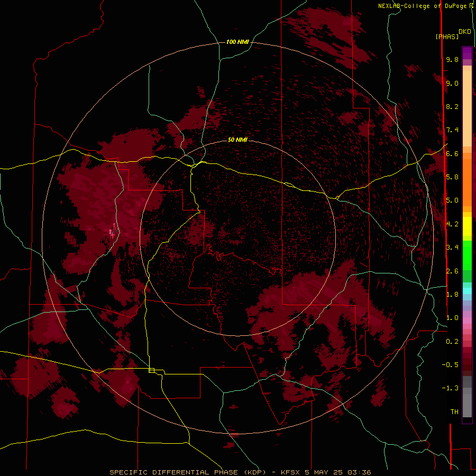
Task: Click the yellow segment of the color bar
Action: pos(467,226)
